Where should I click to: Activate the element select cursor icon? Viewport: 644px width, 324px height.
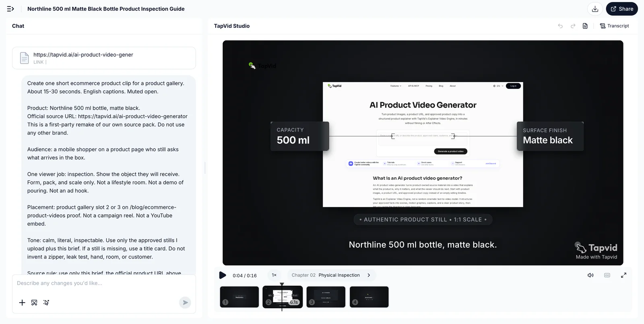46,303
